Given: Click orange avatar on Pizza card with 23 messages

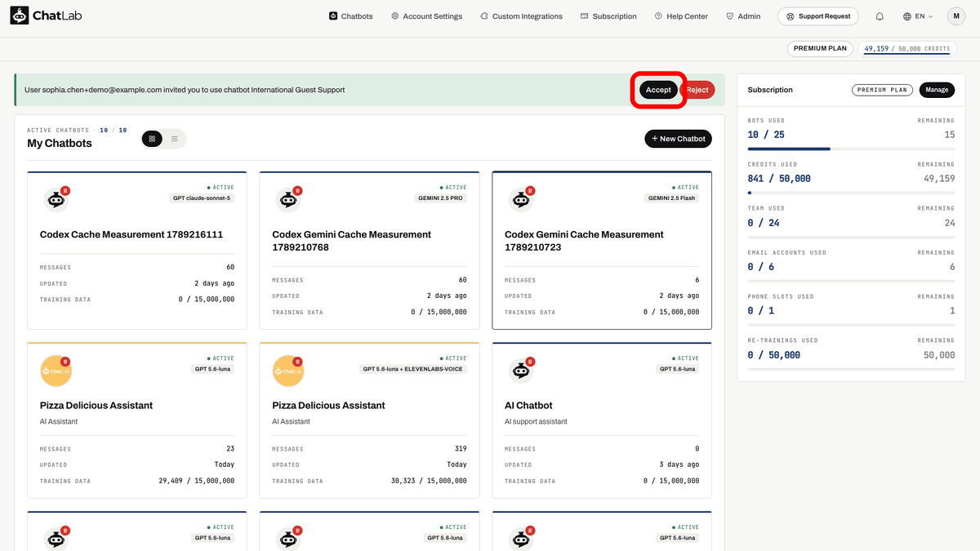Looking at the screenshot, I should tap(56, 371).
